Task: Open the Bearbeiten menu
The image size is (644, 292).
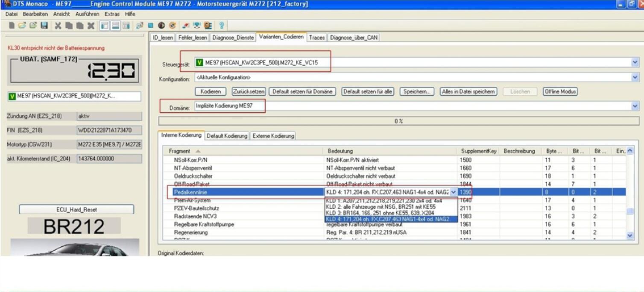Action: point(36,14)
